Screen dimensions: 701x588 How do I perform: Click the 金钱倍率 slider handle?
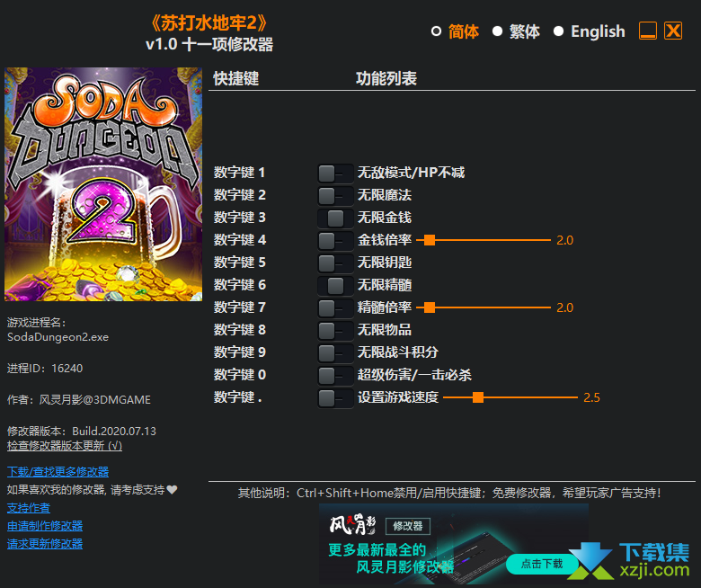[430, 240]
